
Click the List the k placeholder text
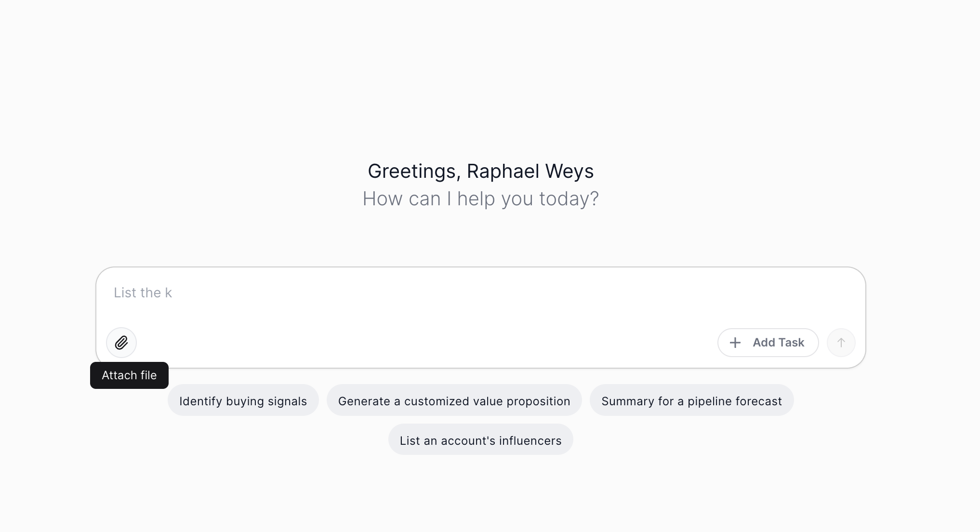click(x=143, y=293)
